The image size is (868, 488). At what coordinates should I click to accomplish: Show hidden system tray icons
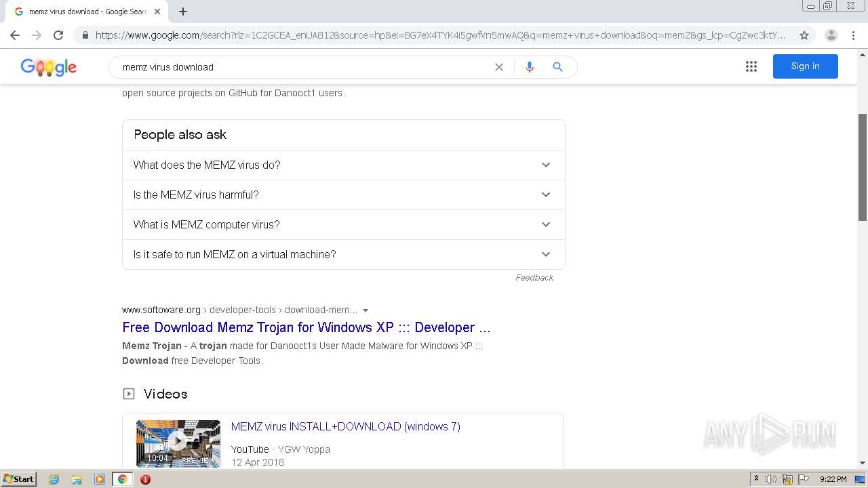tap(756, 479)
